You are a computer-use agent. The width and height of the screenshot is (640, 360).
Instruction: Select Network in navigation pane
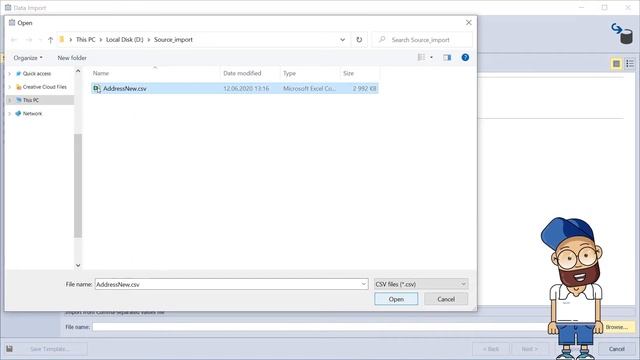click(x=32, y=113)
